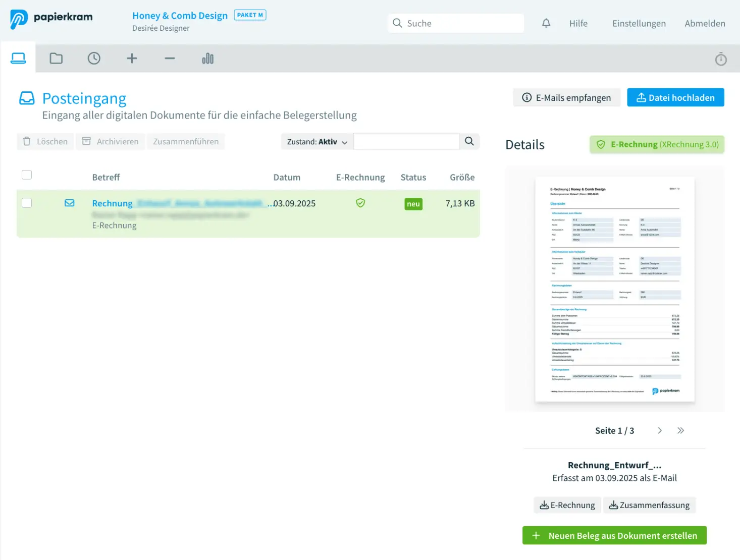Click the date 03.09.2025 in the row

(294, 203)
